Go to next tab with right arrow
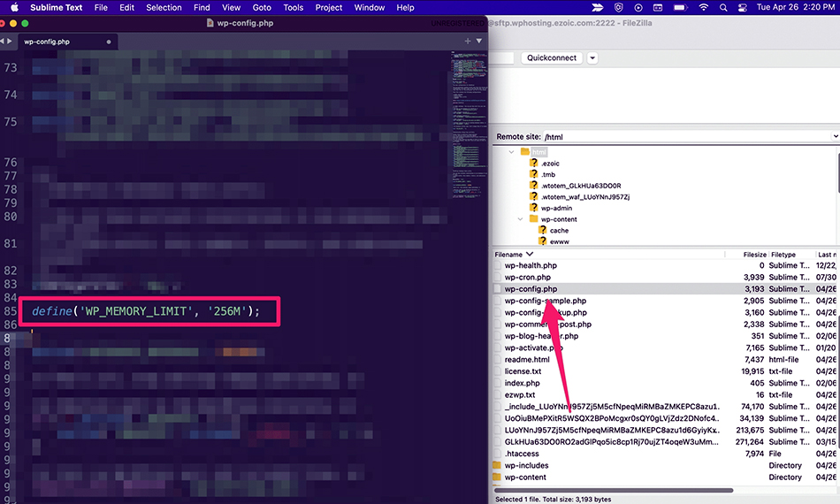 [x=9, y=42]
